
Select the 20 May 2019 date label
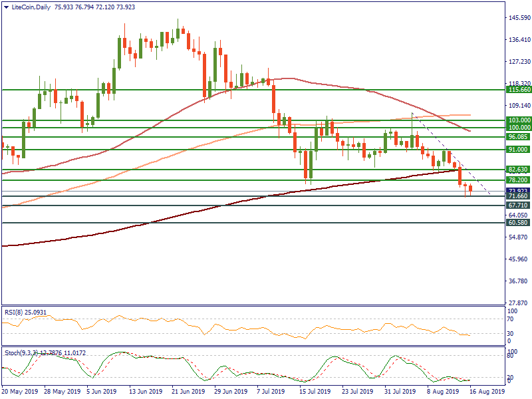20,392
